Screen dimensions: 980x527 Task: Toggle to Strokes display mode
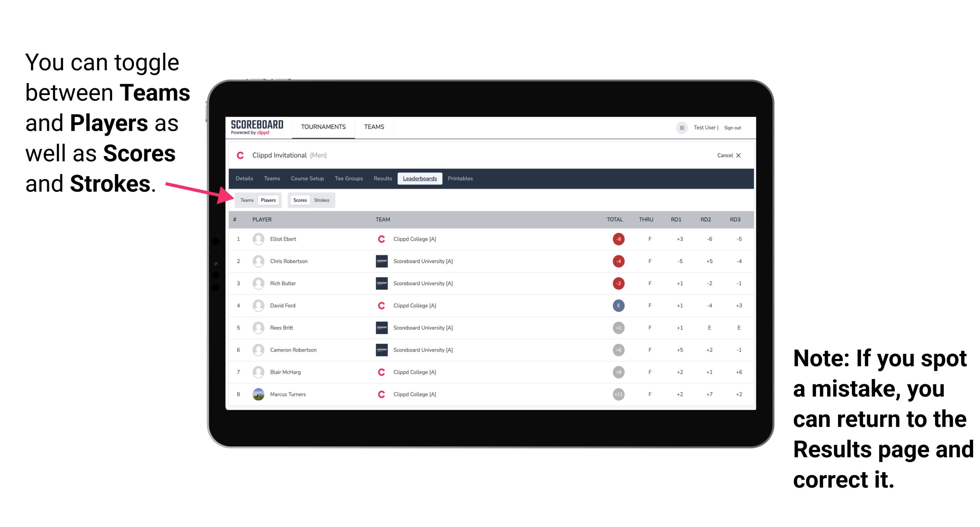pos(323,199)
